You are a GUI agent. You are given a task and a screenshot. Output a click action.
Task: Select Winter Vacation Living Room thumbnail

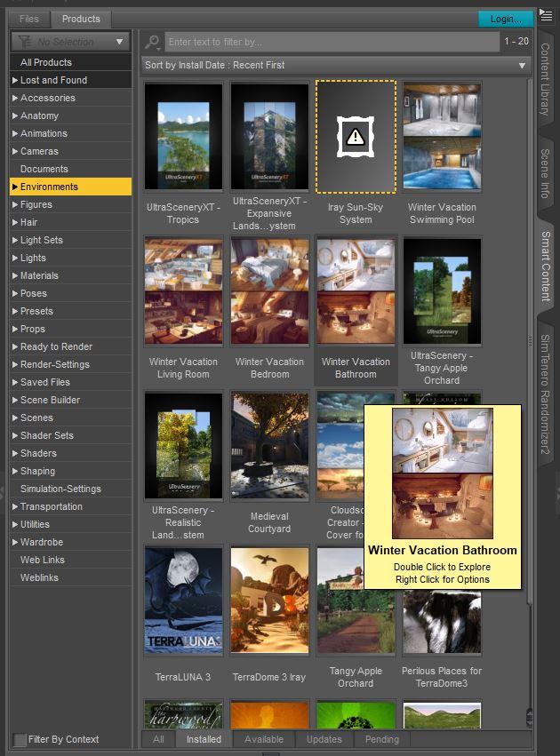point(183,291)
